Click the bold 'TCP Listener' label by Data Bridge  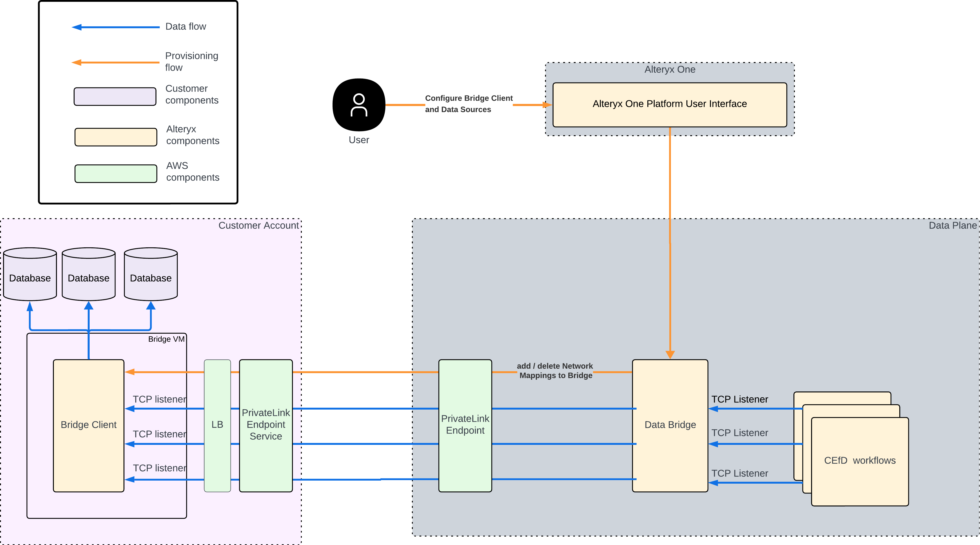click(x=740, y=399)
